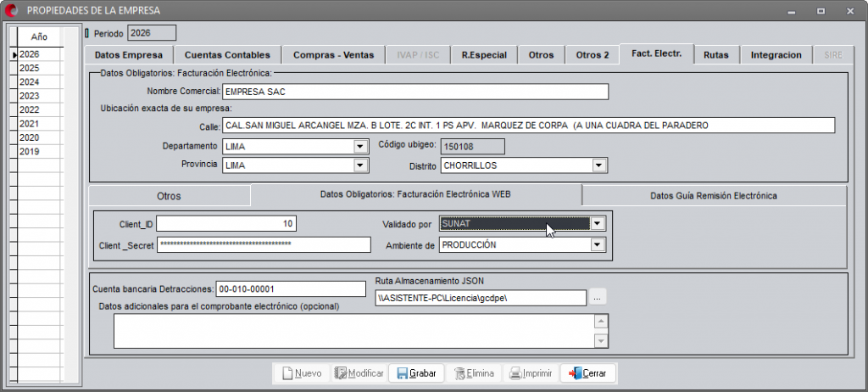
Task: Maximize the Propiedades de la Empresa window
Action: [821, 10]
